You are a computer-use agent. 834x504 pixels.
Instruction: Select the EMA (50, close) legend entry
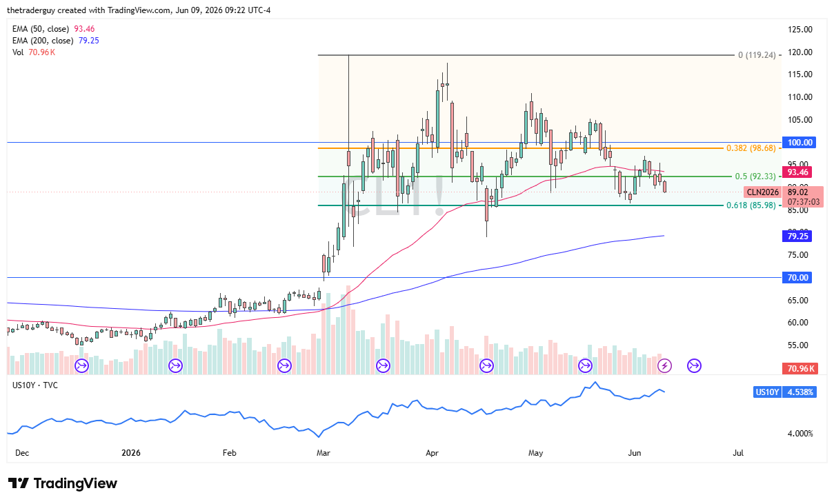[54, 29]
